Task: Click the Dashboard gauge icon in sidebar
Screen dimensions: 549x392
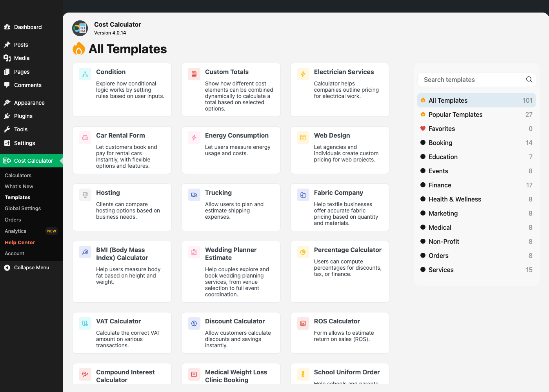Action: [x=7, y=27]
